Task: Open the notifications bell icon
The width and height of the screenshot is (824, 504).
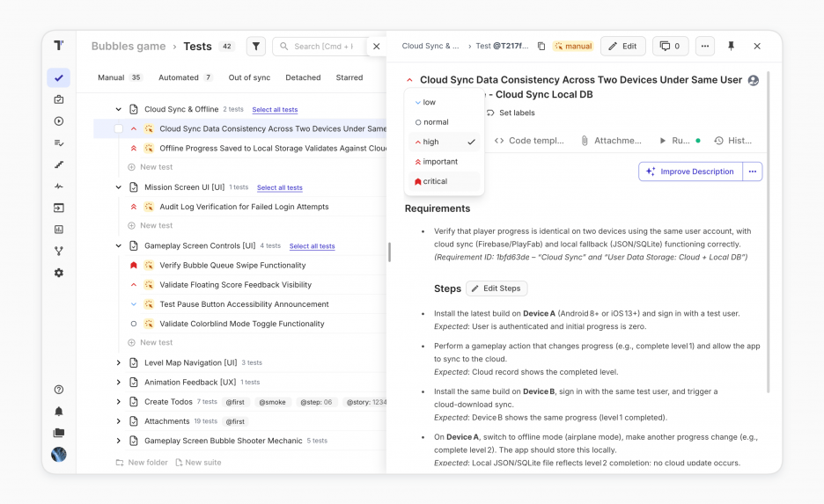Action: pyautogui.click(x=59, y=411)
